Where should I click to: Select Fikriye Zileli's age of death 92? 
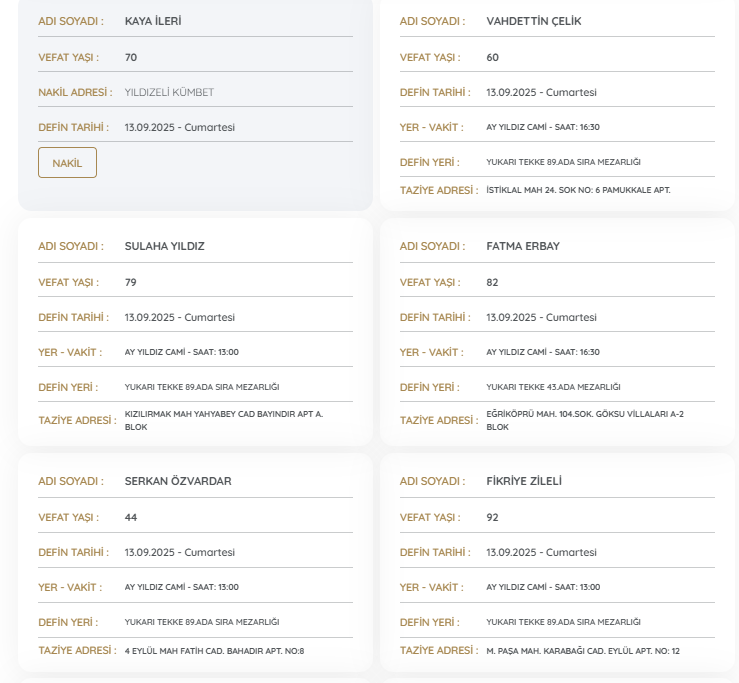pyautogui.click(x=492, y=517)
